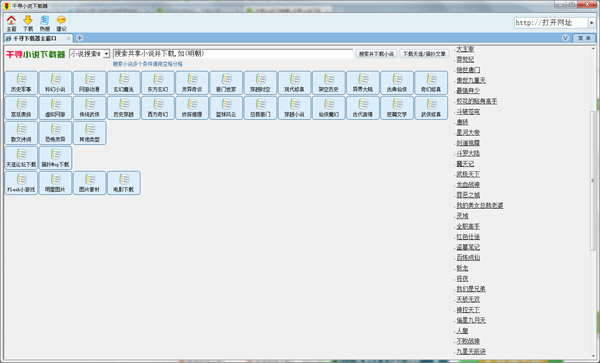Open the 我们是兄弟 novel link
600x363 pixels.
click(x=471, y=289)
